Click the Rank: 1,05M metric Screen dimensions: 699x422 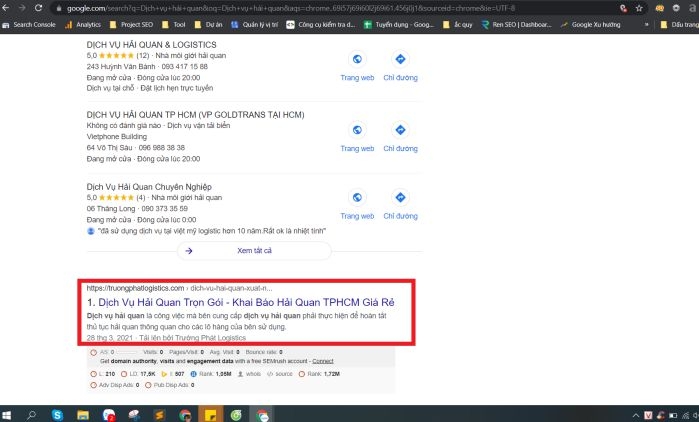pyautogui.click(x=211, y=374)
